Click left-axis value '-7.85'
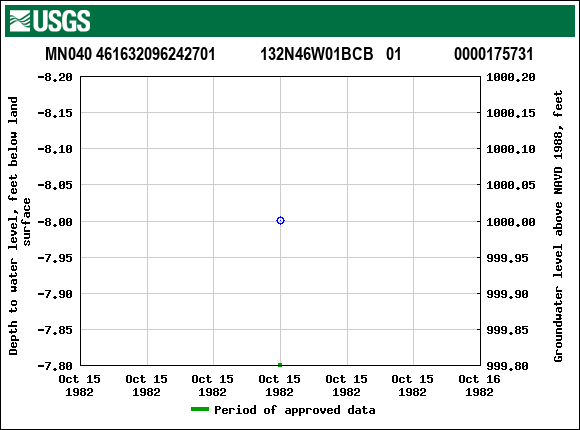The width and height of the screenshot is (580, 430). click(x=55, y=330)
